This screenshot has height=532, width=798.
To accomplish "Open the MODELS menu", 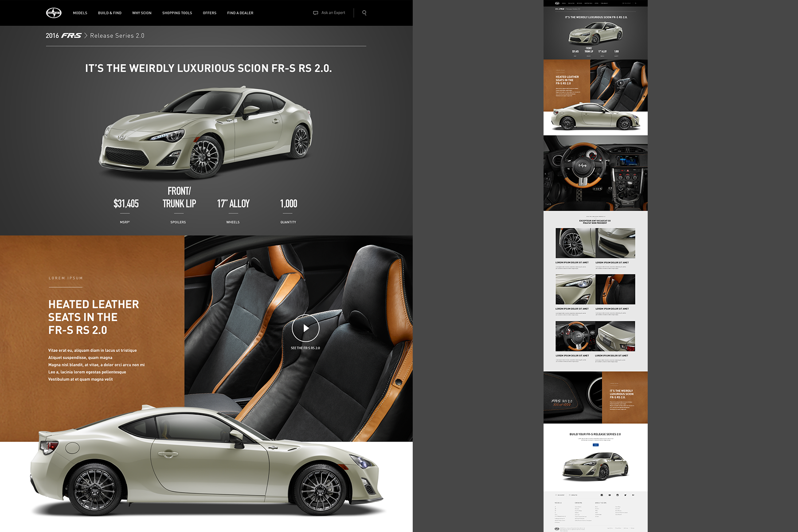I will click(80, 13).
